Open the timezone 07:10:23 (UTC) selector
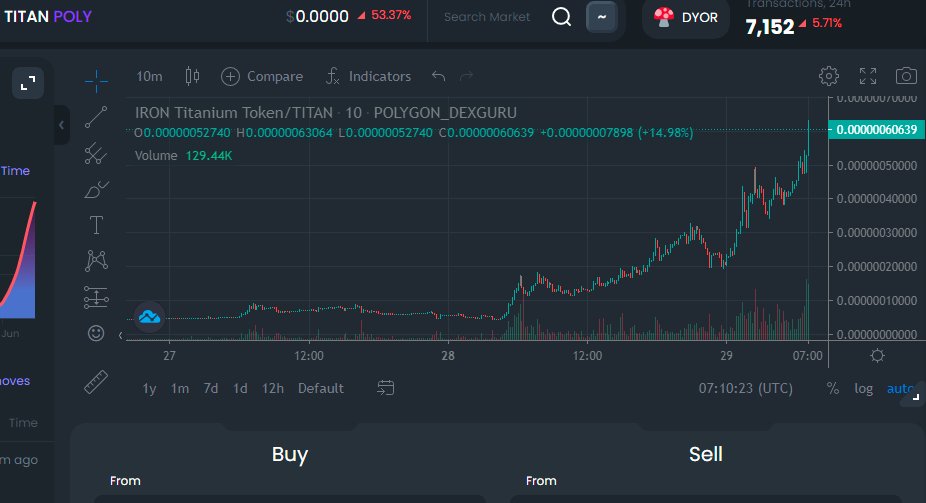 pyautogui.click(x=745, y=388)
